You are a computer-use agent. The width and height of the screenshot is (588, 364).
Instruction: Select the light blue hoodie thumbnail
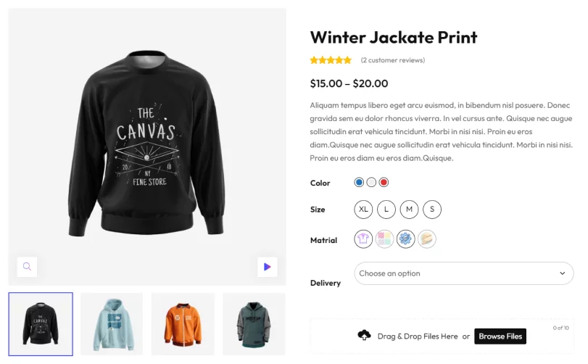coord(112,324)
